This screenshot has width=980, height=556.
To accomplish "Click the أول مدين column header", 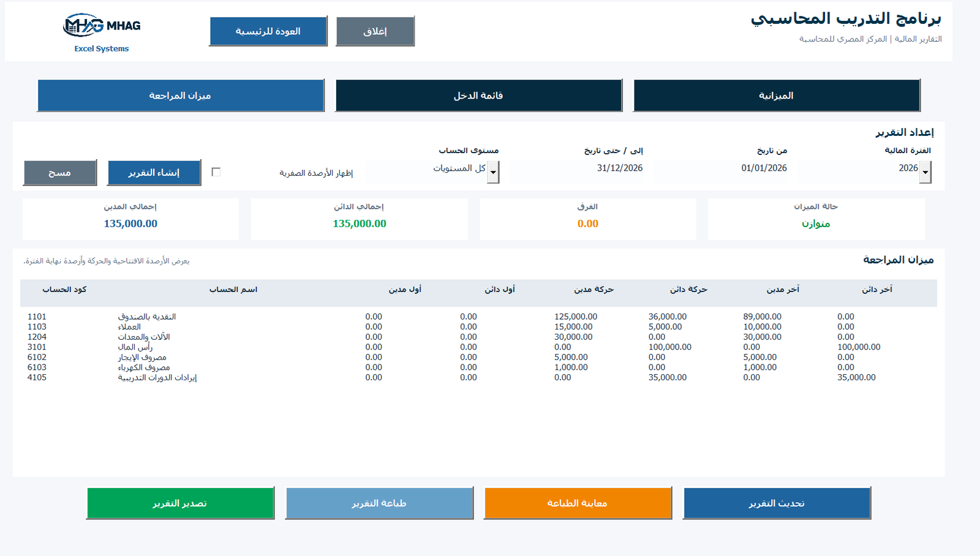I will [x=405, y=289].
